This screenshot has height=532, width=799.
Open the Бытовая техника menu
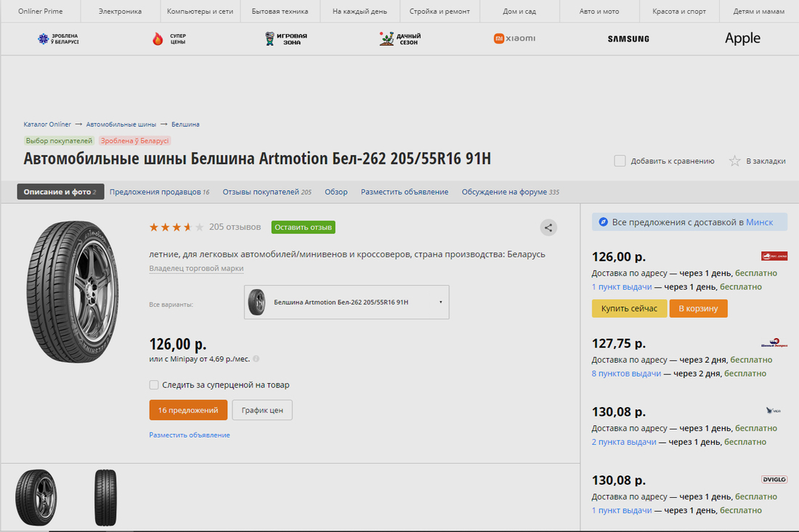click(x=280, y=11)
